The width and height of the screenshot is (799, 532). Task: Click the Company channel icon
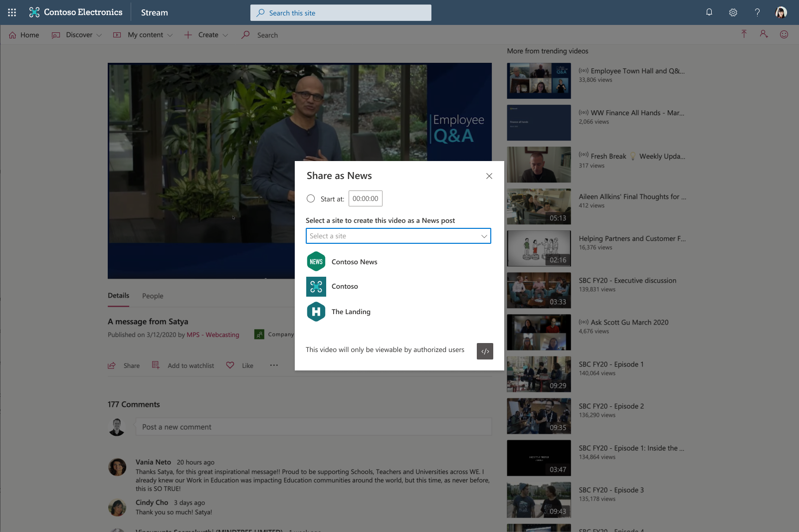pyautogui.click(x=259, y=335)
